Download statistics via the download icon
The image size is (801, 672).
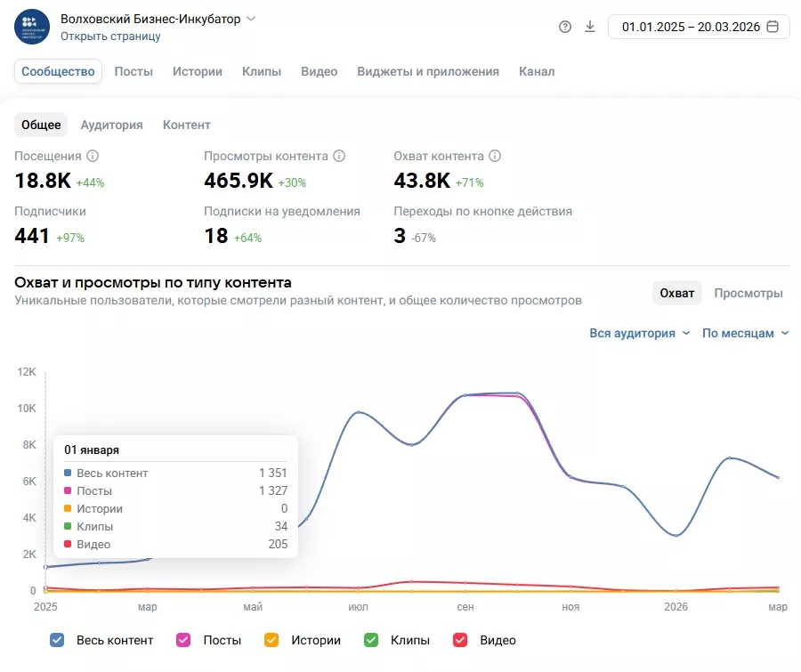[x=589, y=27]
